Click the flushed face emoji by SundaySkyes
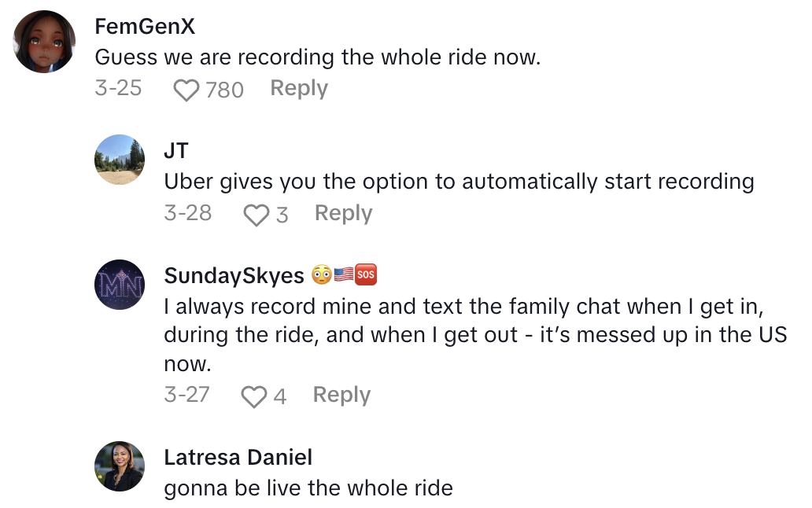This screenshot has width=812, height=508. (x=320, y=275)
